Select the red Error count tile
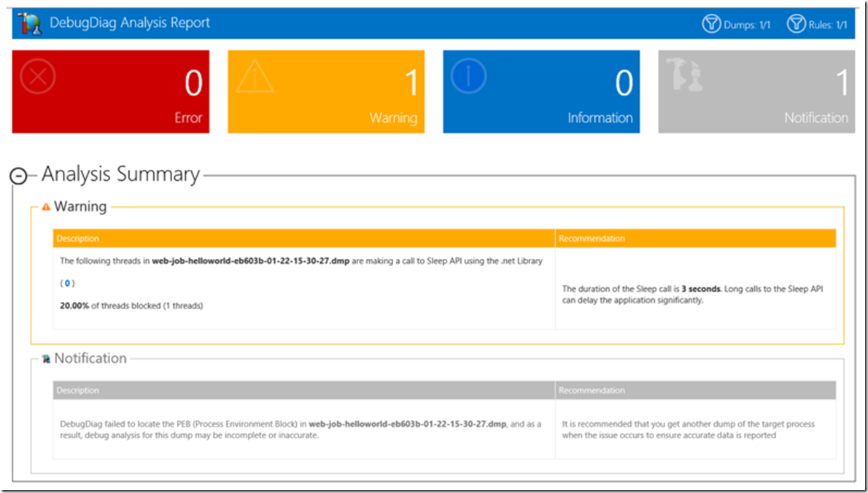Viewport: 868px width, 493px height. [x=111, y=92]
